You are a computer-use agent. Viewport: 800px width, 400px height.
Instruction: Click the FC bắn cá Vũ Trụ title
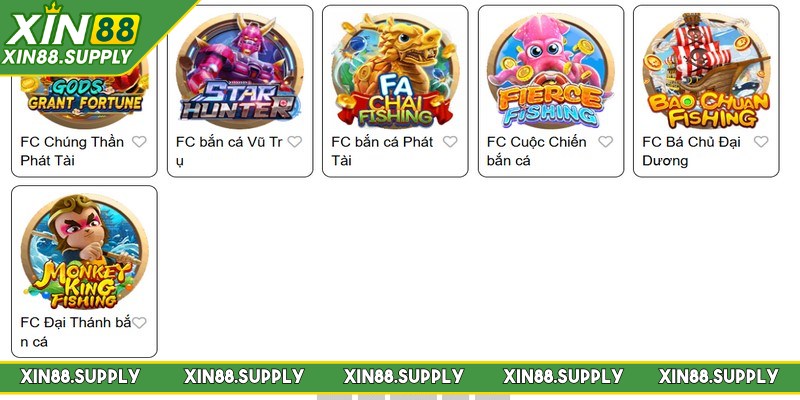(x=229, y=151)
